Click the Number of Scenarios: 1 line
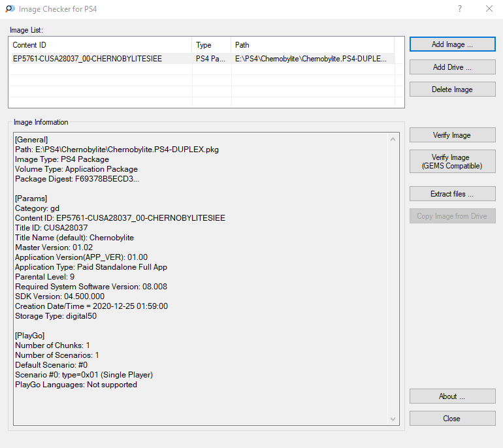Screen dimensions: 503x448 coord(57,355)
